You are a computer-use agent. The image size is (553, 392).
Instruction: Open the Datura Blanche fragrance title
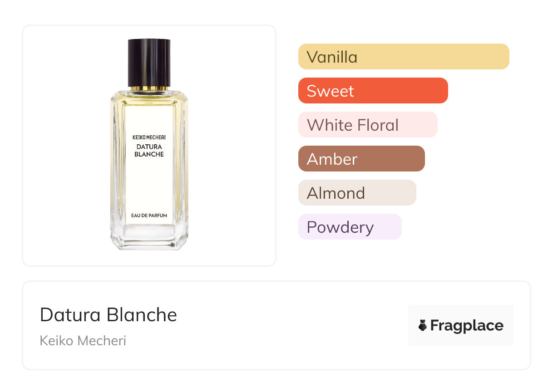(x=109, y=314)
